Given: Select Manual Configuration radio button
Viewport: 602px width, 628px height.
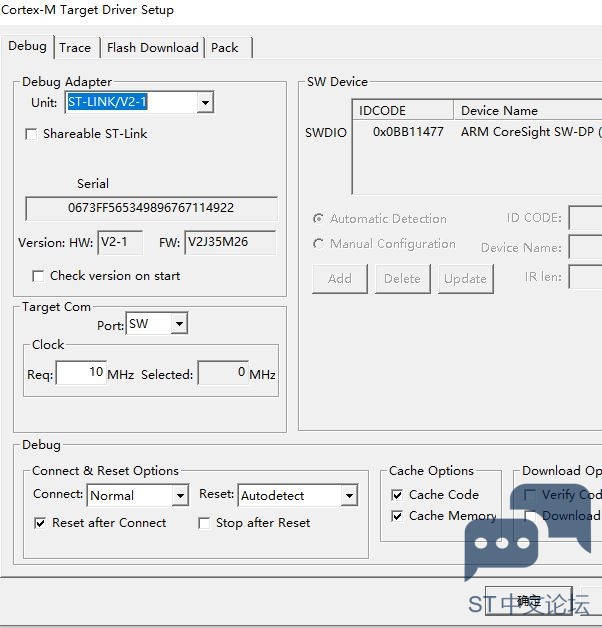Looking at the screenshot, I should [318, 244].
